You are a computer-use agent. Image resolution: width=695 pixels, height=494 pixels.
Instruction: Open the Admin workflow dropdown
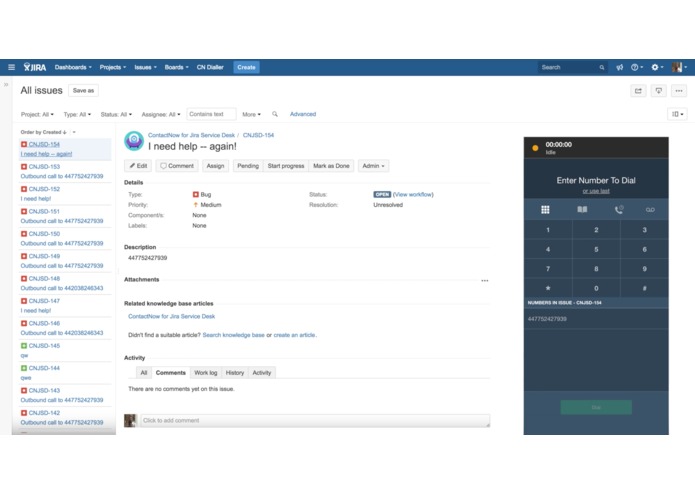pyautogui.click(x=373, y=166)
